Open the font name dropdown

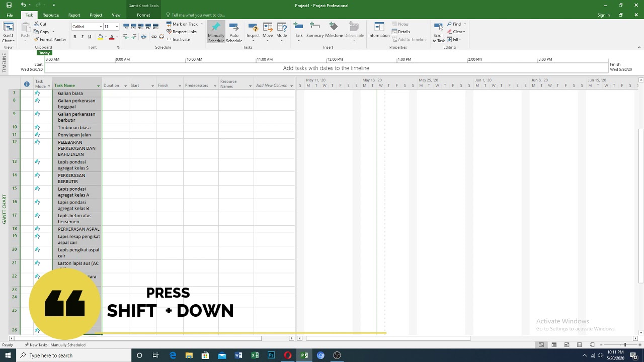101,27
